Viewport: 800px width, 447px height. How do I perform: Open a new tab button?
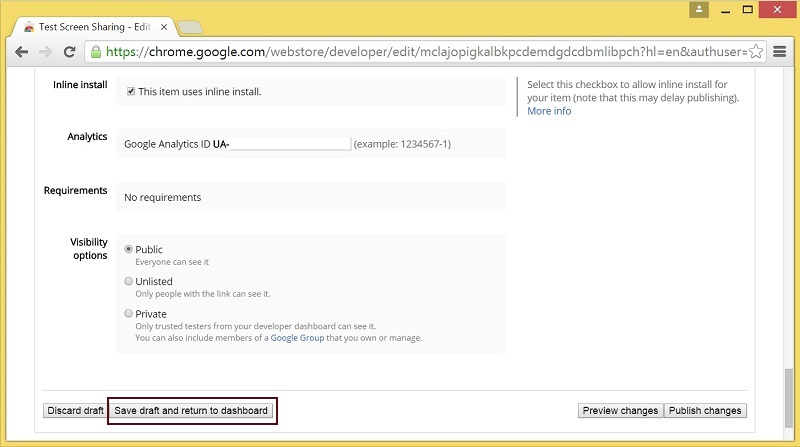point(191,27)
